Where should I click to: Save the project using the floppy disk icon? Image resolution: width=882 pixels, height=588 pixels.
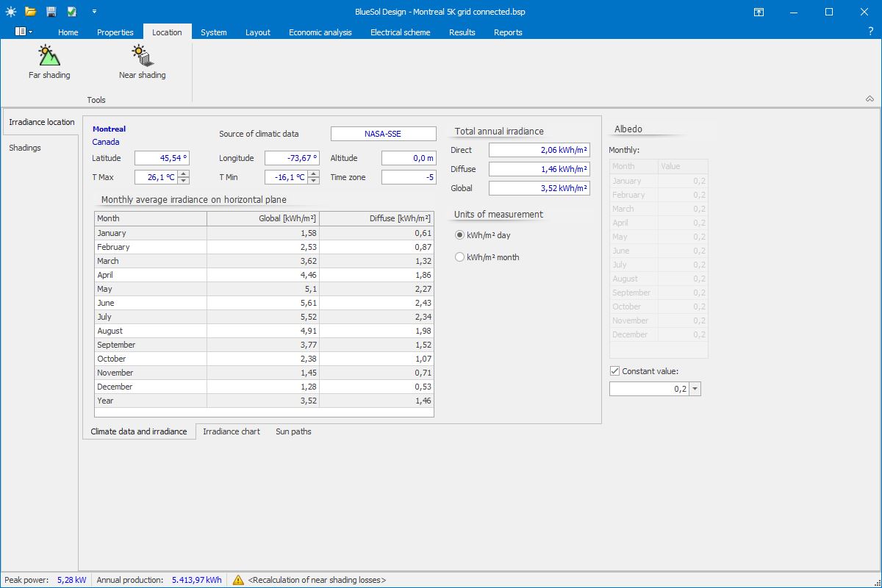click(51, 12)
